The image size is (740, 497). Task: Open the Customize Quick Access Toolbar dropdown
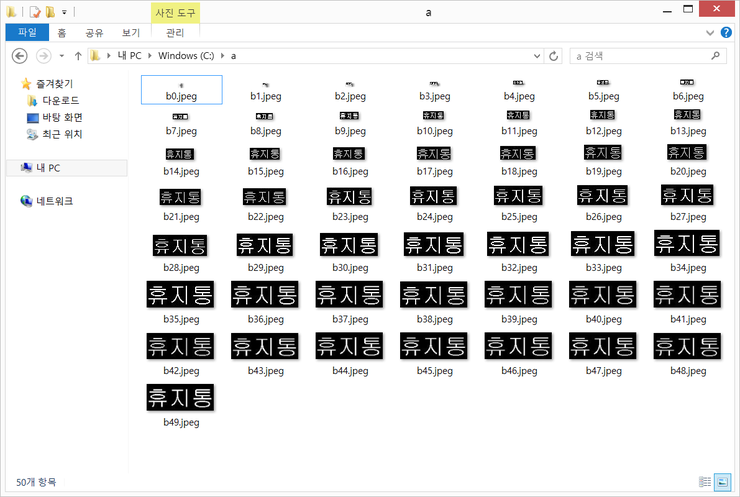(65, 12)
